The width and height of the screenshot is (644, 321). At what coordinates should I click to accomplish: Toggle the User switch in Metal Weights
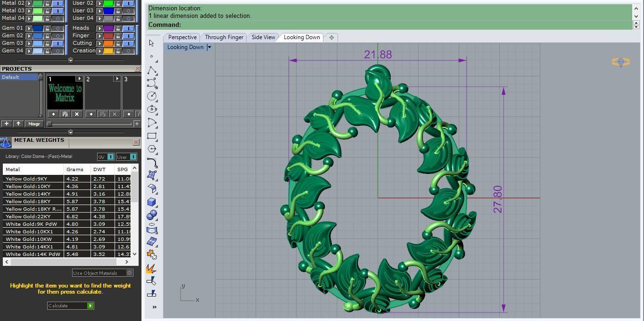[126, 156]
